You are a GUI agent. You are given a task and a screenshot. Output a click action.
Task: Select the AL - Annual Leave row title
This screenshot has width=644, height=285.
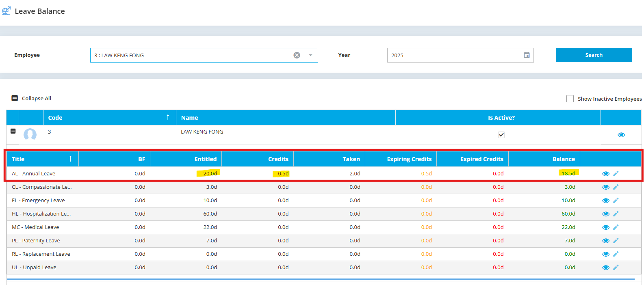pos(33,173)
